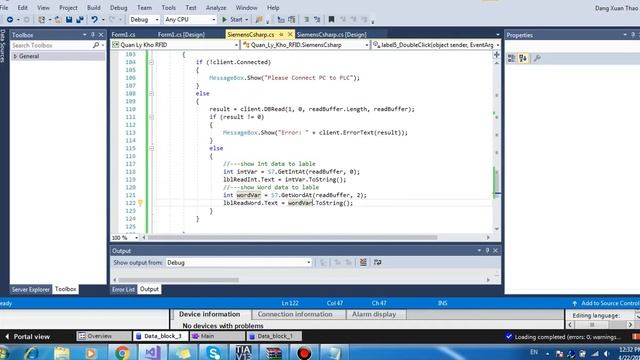
Task: Open Main block in TIA Portal bar
Action: tap(216, 336)
